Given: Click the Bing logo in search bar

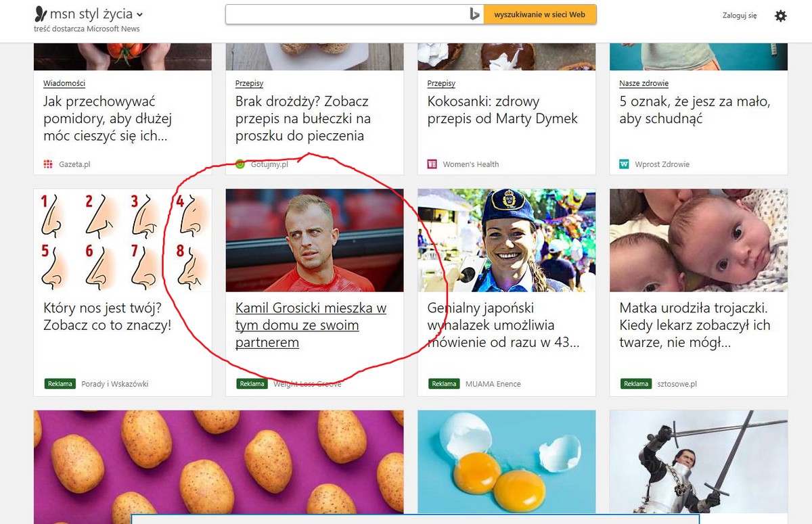Looking at the screenshot, I should [x=475, y=15].
